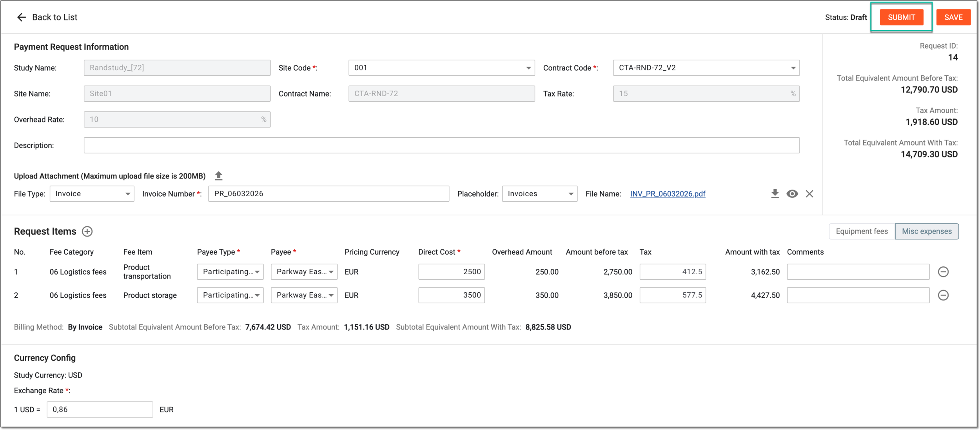Click the 250.00 overhead amount

click(547, 272)
